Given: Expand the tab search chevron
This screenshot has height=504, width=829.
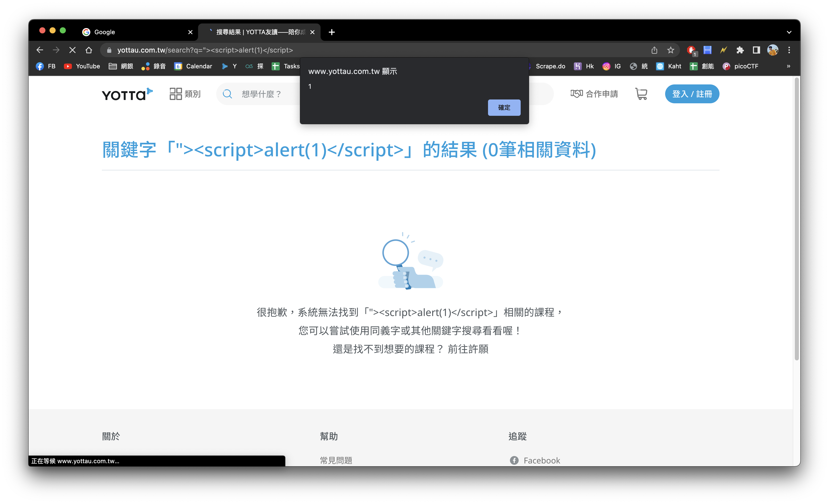Looking at the screenshot, I should [x=789, y=32].
